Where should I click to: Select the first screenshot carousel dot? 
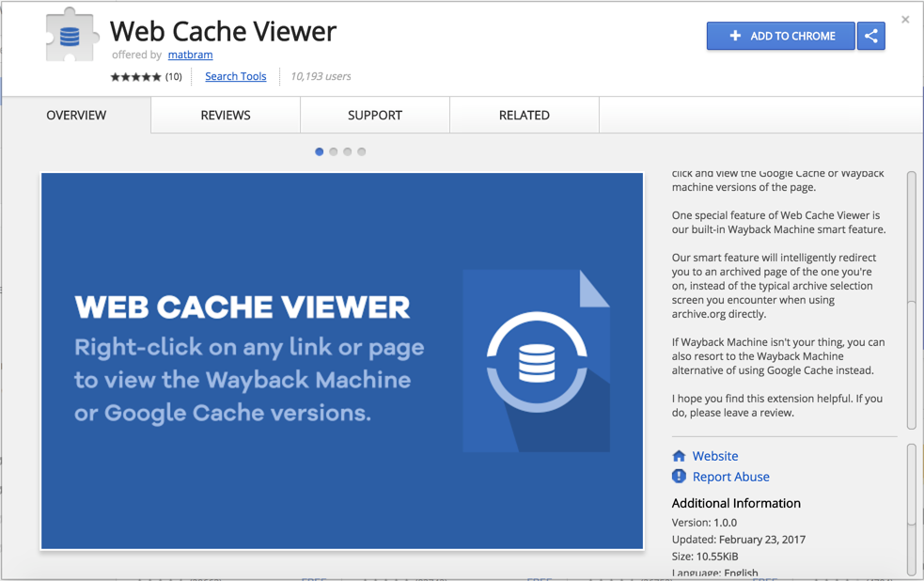click(x=320, y=151)
